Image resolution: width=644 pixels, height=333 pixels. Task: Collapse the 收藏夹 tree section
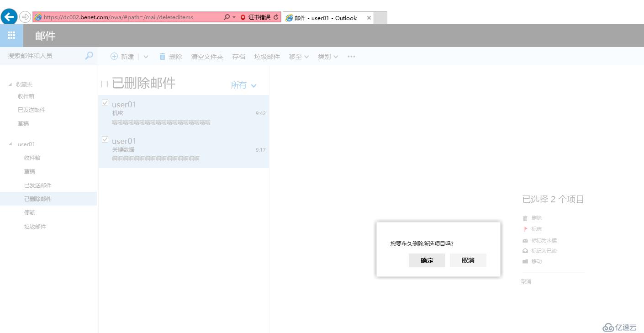(x=11, y=85)
